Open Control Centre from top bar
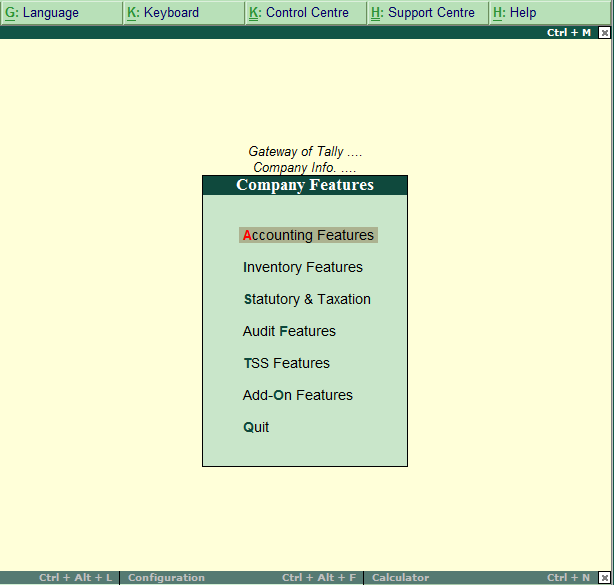The image size is (614, 585). (306, 13)
